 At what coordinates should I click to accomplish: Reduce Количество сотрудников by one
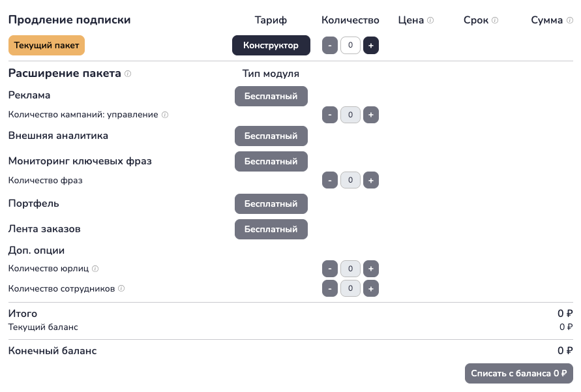(x=330, y=288)
